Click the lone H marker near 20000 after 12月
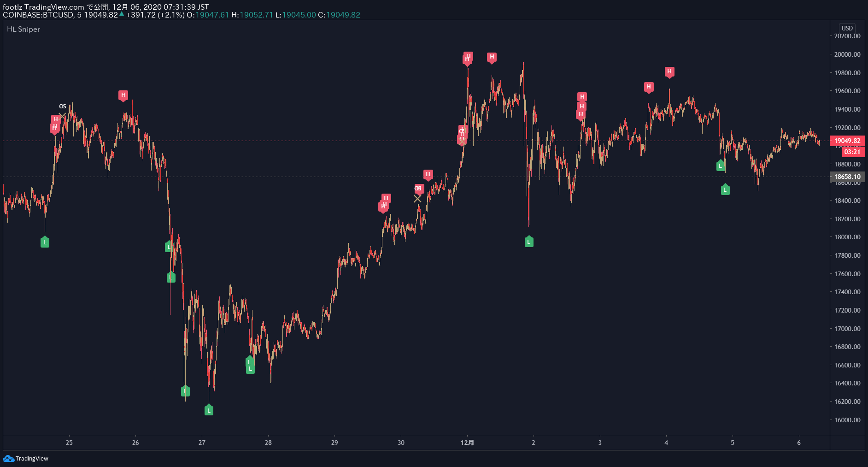 pyautogui.click(x=492, y=58)
